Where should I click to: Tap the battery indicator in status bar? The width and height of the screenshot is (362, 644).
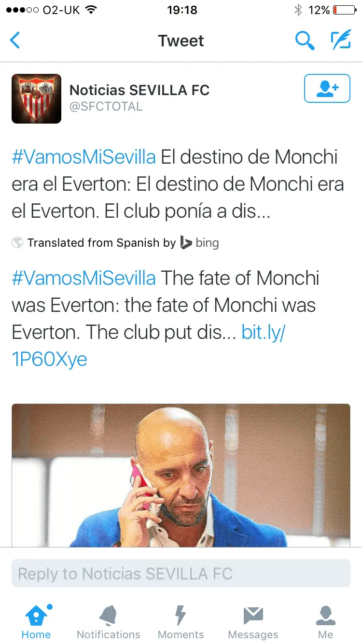(x=344, y=10)
